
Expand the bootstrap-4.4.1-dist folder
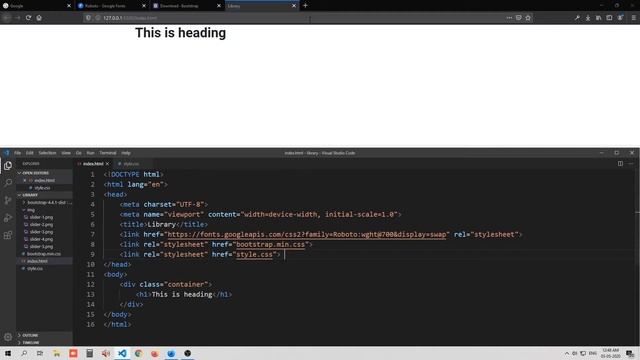[x=47, y=202]
